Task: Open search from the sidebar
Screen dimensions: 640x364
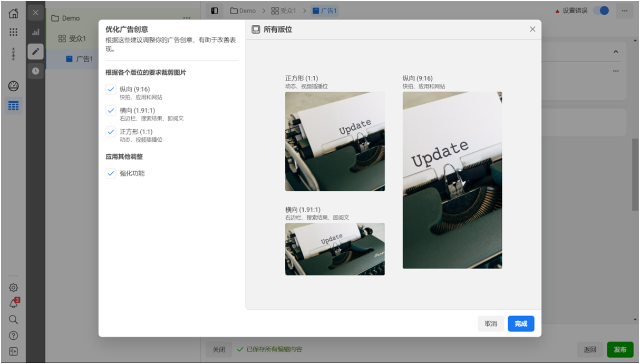Action: [13, 319]
